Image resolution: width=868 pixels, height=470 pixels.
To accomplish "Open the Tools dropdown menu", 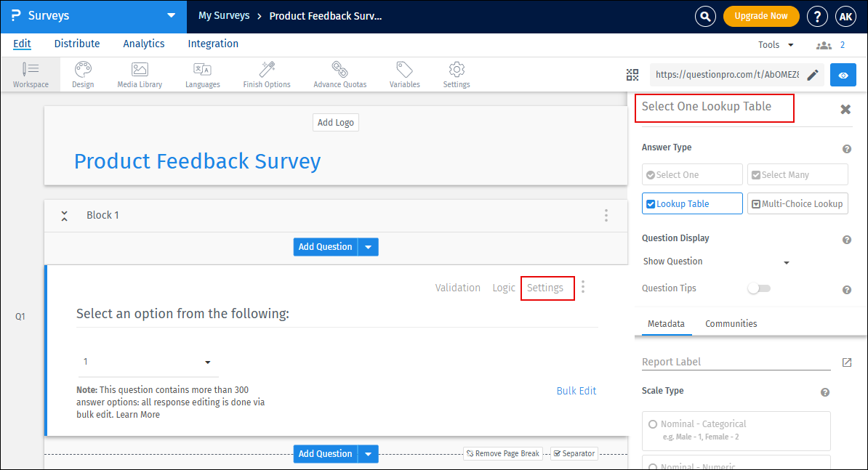I will [x=776, y=45].
